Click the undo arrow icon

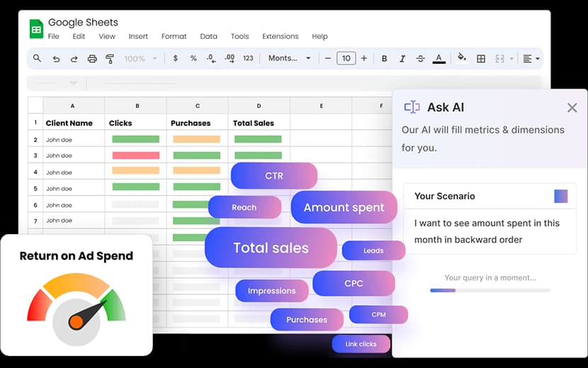click(56, 59)
